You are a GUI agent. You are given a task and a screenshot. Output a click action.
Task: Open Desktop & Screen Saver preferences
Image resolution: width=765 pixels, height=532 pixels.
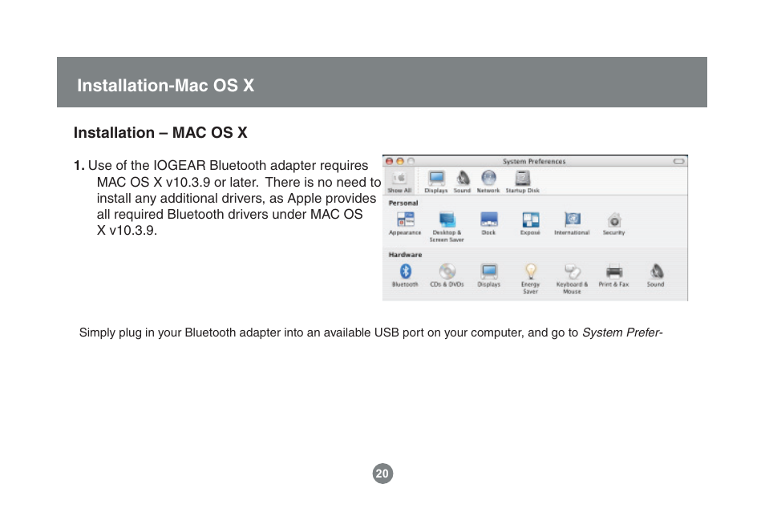[x=447, y=228]
